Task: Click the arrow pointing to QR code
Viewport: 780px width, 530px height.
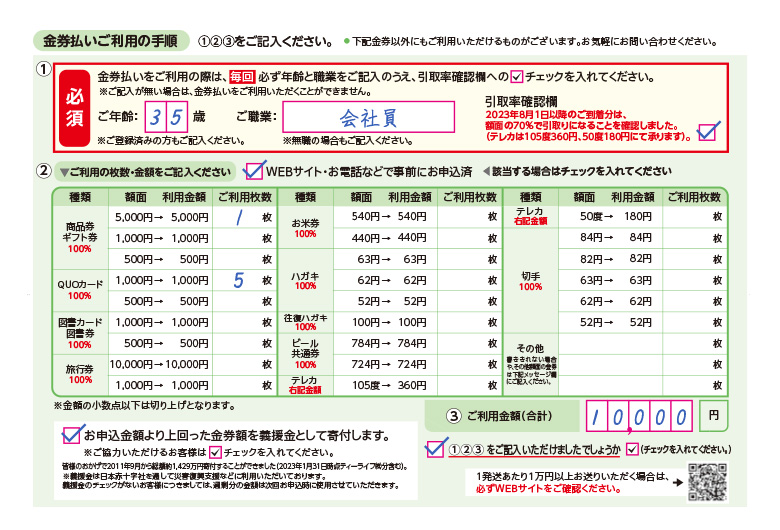Action: pyautogui.click(x=678, y=482)
